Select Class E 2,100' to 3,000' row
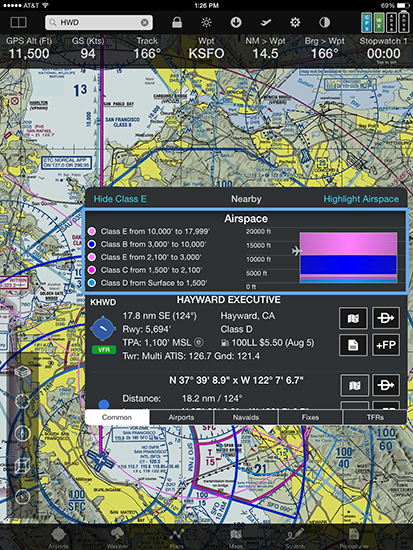Viewport: 413px width, 550px height. click(x=144, y=257)
